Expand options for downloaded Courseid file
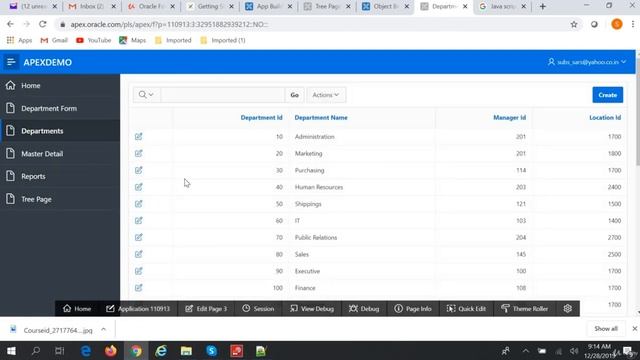Screen dimensions: 640x360 pyautogui.click(x=103, y=329)
